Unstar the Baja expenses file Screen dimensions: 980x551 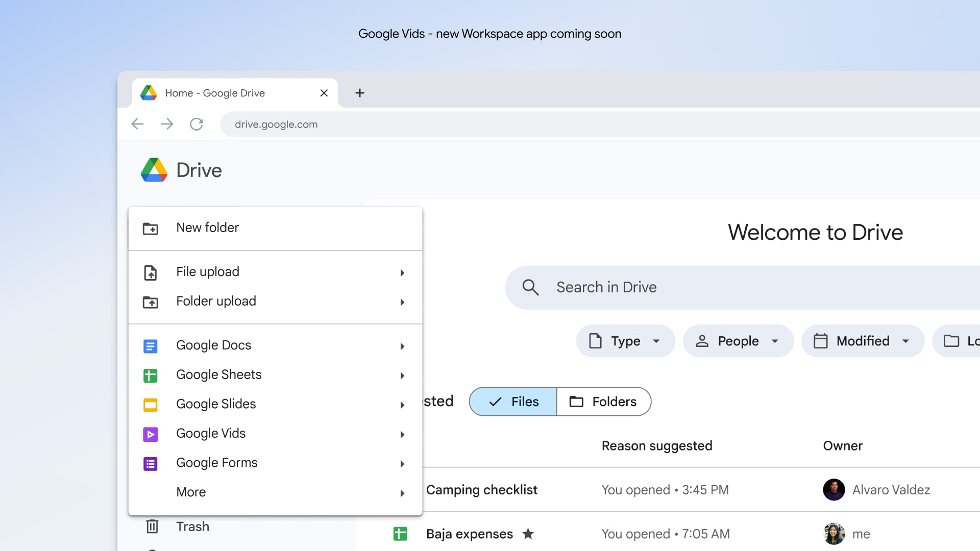[x=528, y=534]
